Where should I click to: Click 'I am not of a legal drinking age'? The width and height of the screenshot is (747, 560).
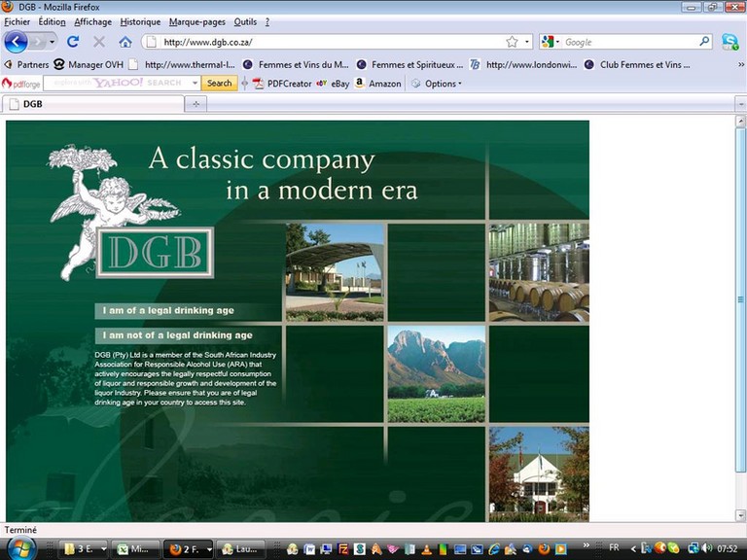point(177,335)
